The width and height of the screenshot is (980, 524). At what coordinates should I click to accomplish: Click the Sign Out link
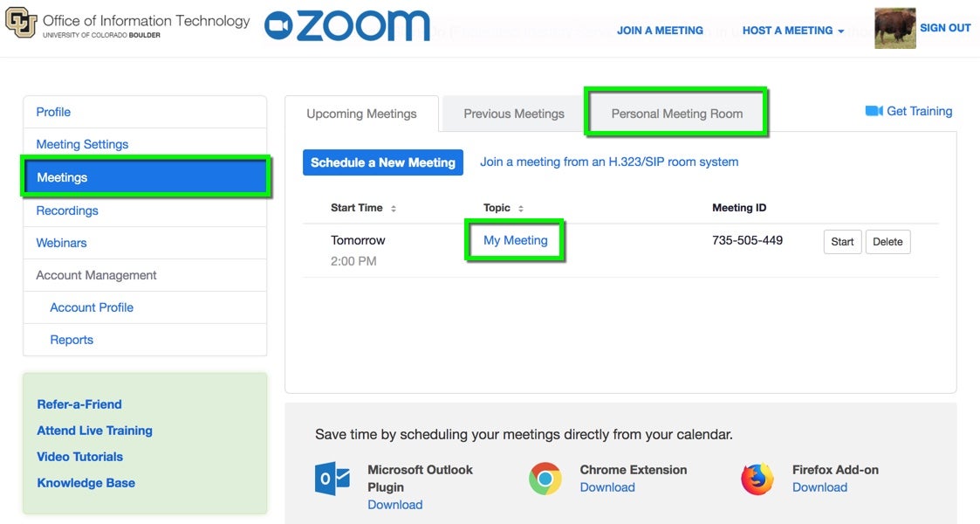[945, 28]
